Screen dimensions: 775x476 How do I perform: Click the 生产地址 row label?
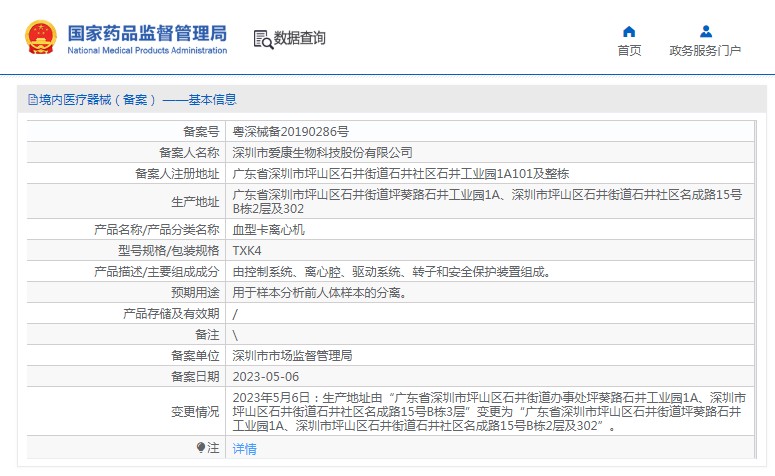[x=195, y=202]
